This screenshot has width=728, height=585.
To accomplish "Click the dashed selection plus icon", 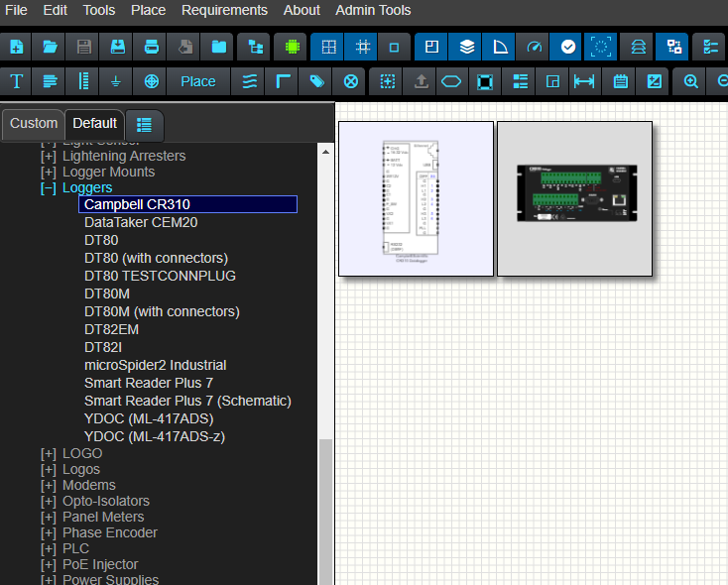I will click(387, 81).
